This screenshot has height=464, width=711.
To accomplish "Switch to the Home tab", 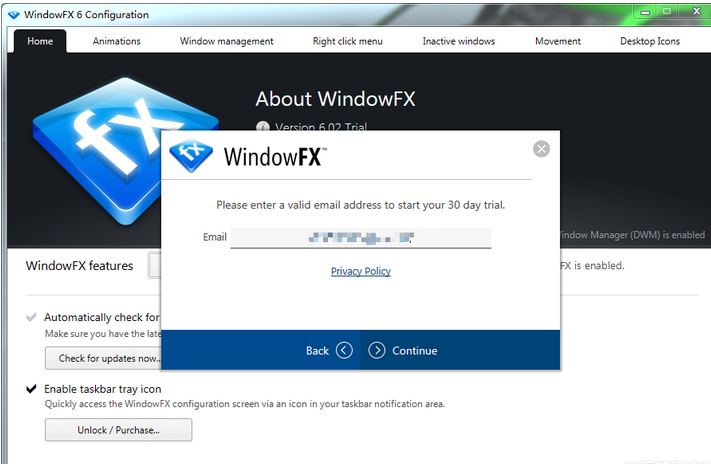I will pos(40,41).
